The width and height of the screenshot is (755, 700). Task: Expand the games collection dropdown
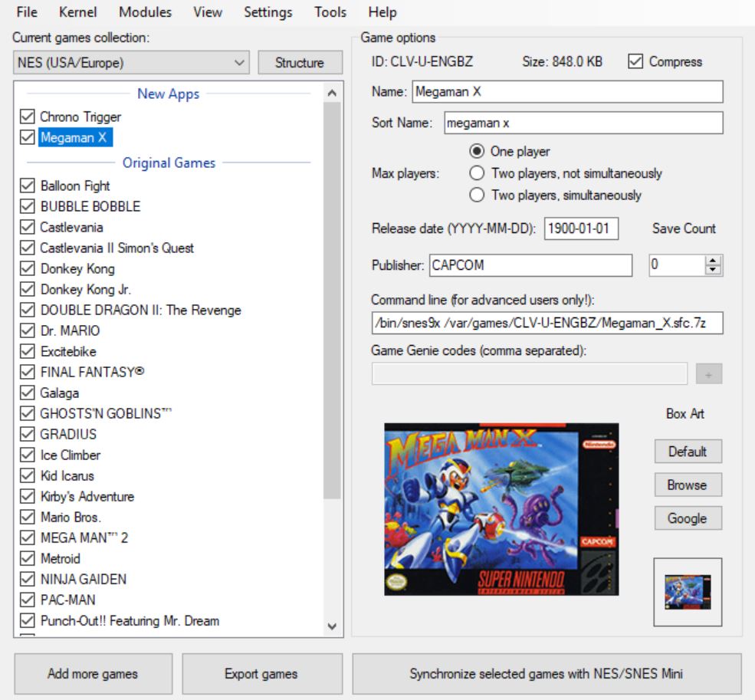(131, 63)
